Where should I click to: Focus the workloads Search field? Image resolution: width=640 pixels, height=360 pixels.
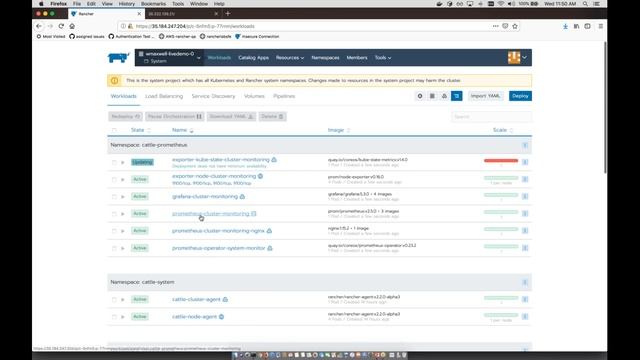pyautogui.click(x=491, y=117)
